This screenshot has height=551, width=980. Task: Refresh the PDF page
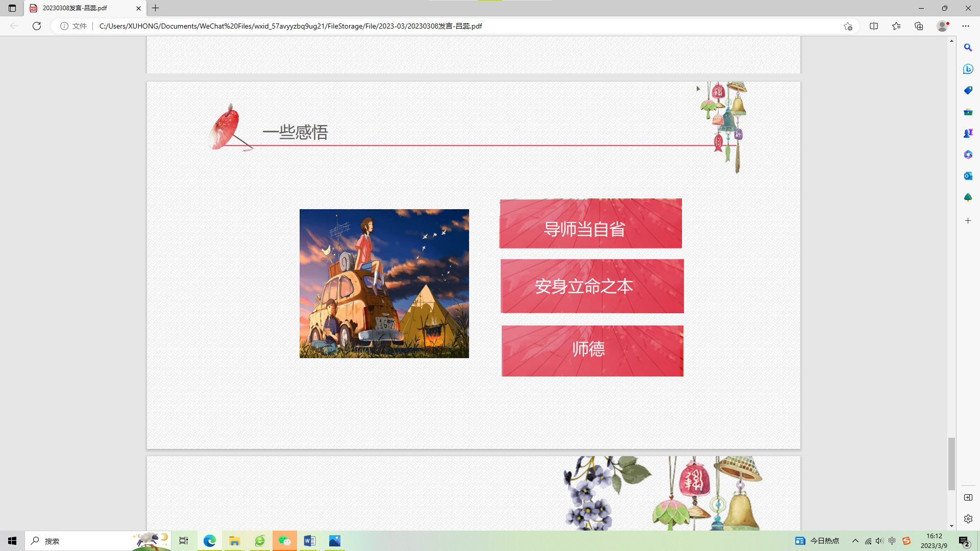[37, 26]
